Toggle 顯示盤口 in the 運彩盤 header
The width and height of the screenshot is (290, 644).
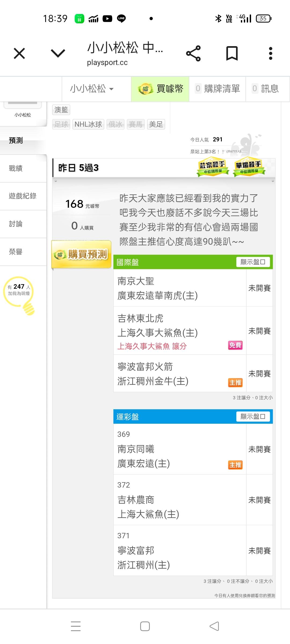(253, 416)
